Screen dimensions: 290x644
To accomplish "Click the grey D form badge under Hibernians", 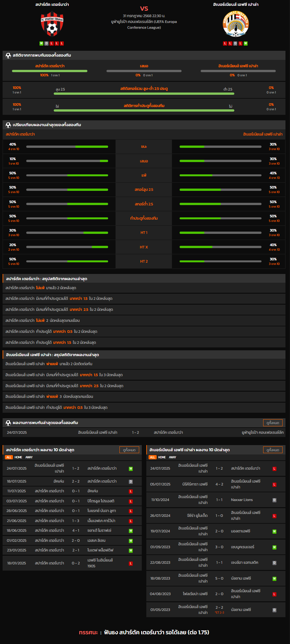I will point(235,43).
